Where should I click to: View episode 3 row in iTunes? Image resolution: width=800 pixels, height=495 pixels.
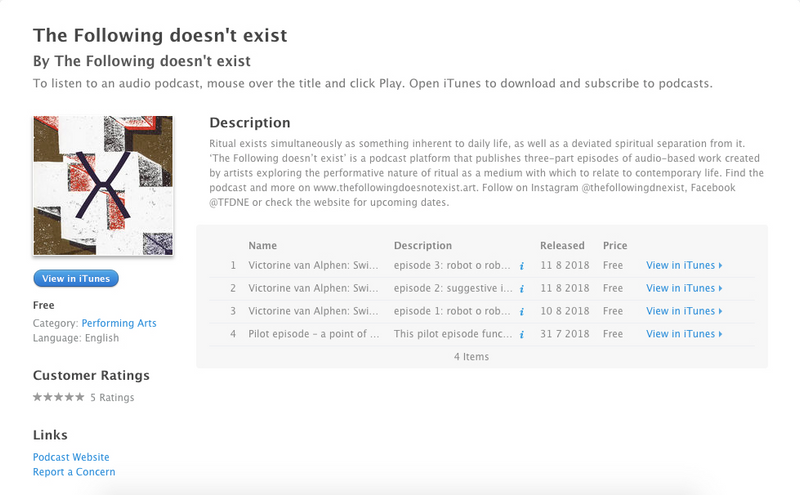(684, 265)
